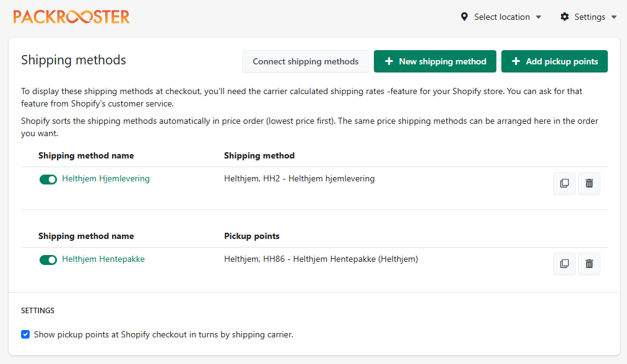Delete the Helthjem Hjemlevering shipping method
This screenshot has width=627, height=364.
(x=589, y=183)
